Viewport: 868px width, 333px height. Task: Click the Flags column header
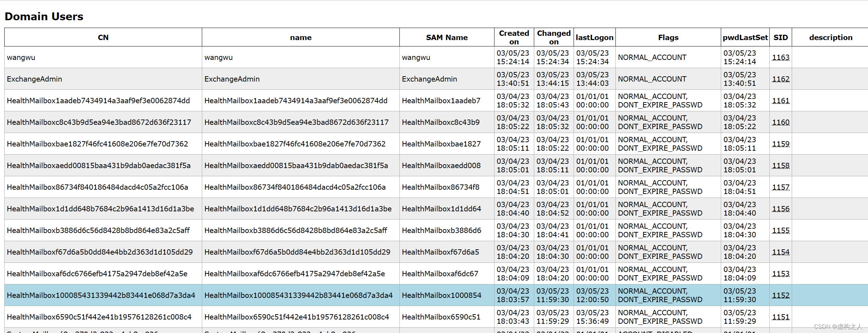[x=668, y=37]
